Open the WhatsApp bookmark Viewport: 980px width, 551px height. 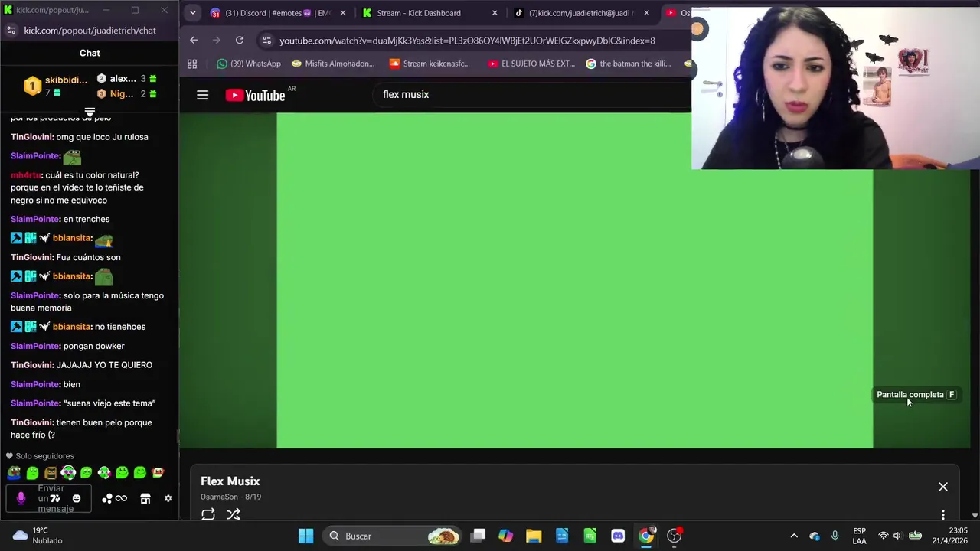coord(248,64)
